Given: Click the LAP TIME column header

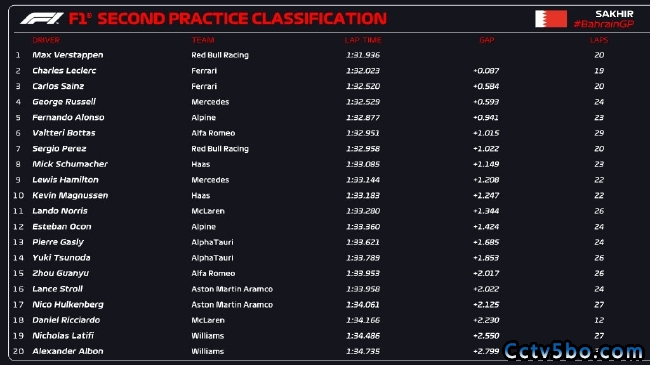Looking at the screenshot, I should (363, 40).
